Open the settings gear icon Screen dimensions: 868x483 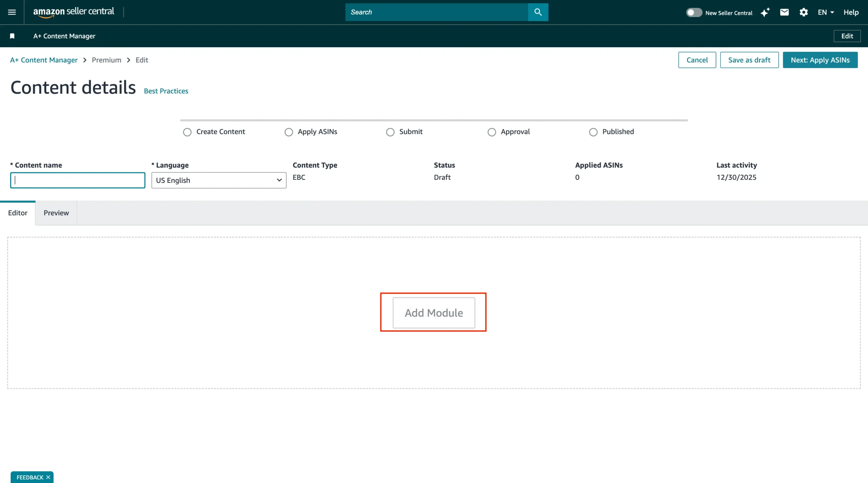click(x=804, y=13)
